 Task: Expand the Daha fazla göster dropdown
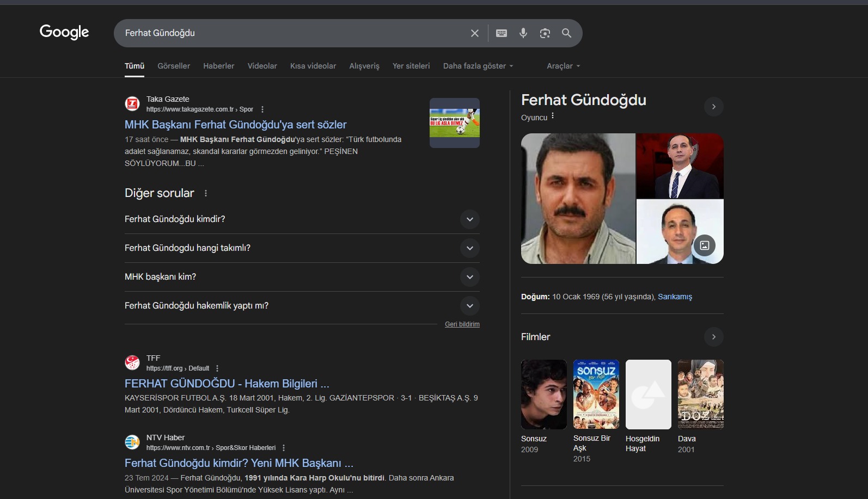point(478,66)
